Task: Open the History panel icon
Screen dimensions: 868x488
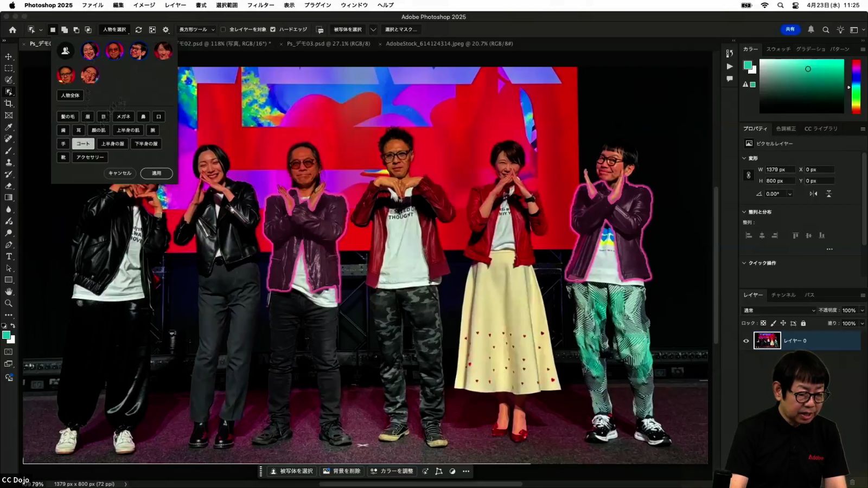Action: [x=730, y=53]
